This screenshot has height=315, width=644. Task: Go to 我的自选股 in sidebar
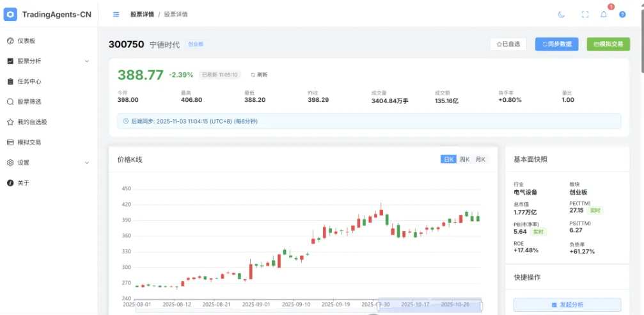point(32,122)
